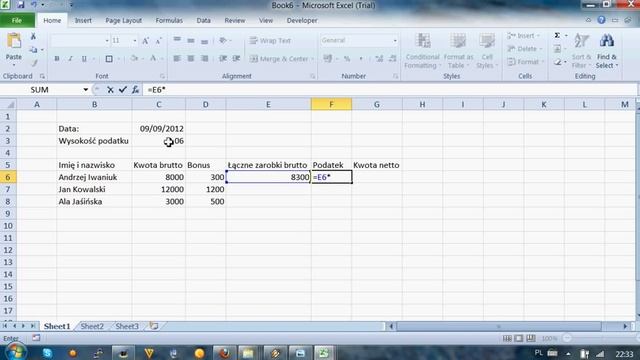Toggle Wrap Text

coord(270,40)
